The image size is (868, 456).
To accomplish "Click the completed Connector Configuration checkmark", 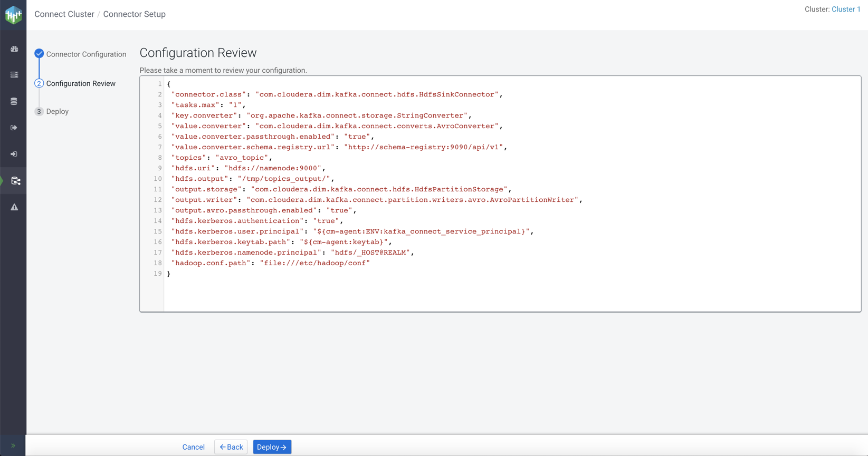I will (39, 54).
